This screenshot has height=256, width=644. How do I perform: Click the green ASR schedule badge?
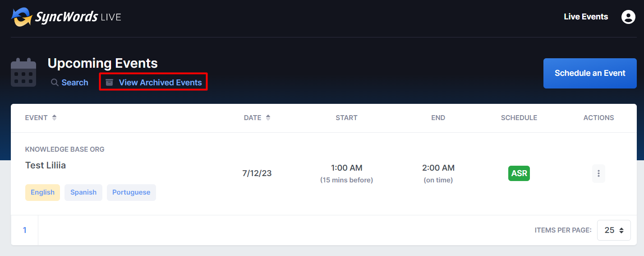click(519, 173)
